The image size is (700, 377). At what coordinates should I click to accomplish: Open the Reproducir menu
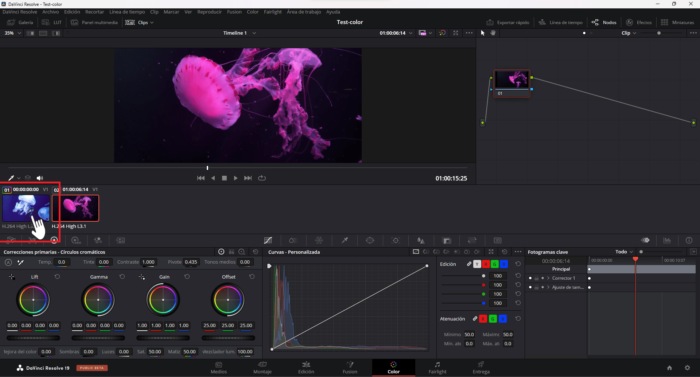209,12
